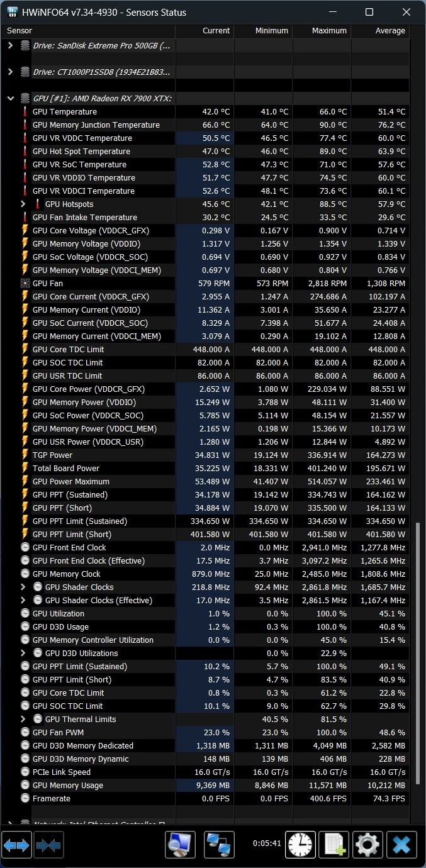Select the GPU SoC Current (VDDCR_SOC) row
This screenshot has height=868, width=426.
205,323
